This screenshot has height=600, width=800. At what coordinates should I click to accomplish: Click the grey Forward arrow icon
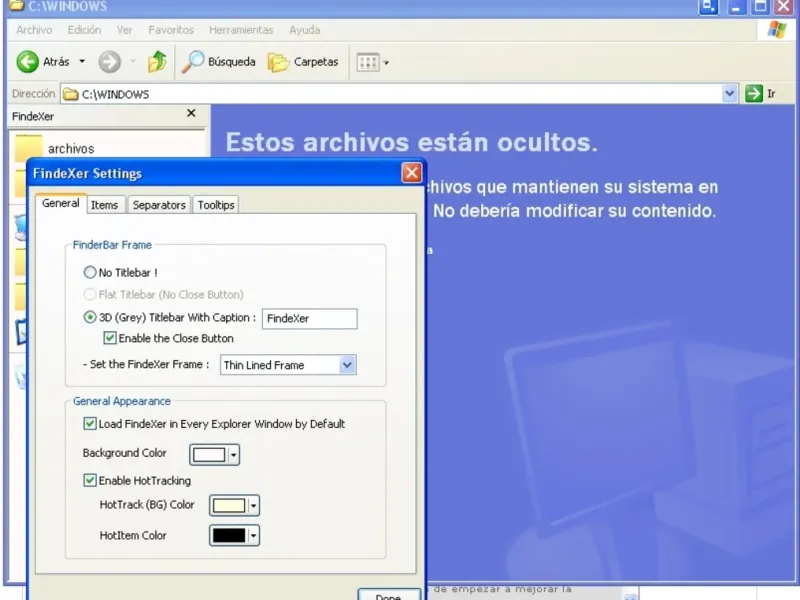[x=110, y=62]
